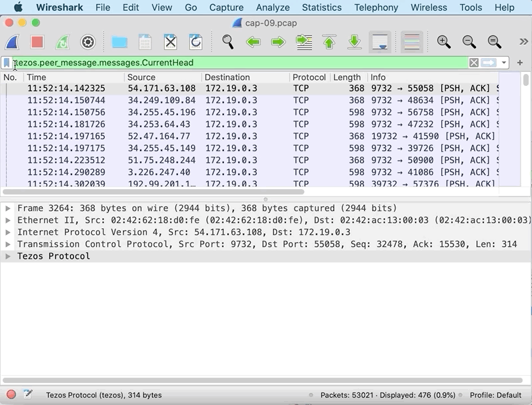
Task: Select packet from source 51.75.248.244
Action: [250, 161]
